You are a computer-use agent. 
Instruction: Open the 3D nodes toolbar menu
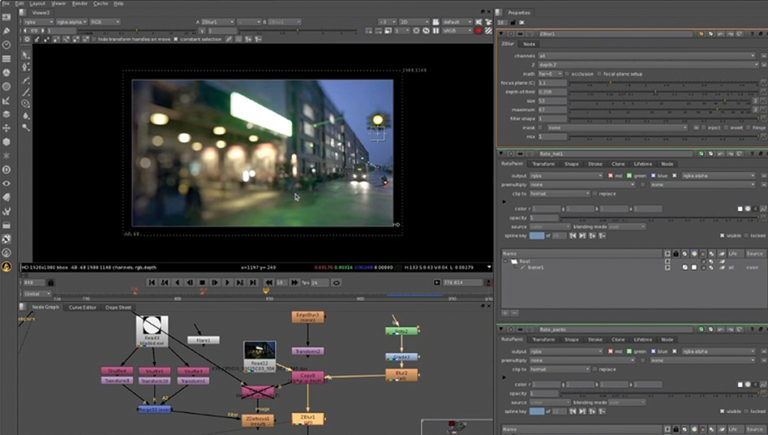(x=6, y=142)
